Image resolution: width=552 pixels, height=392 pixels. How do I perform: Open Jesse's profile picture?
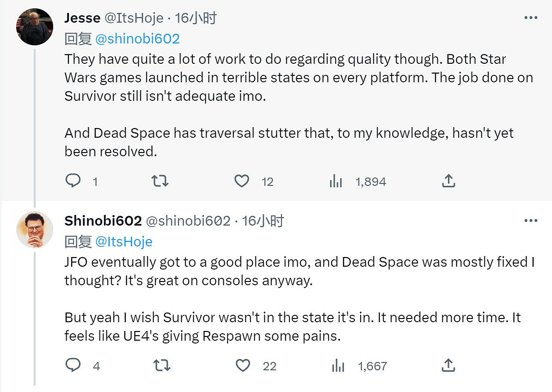coord(35,26)
